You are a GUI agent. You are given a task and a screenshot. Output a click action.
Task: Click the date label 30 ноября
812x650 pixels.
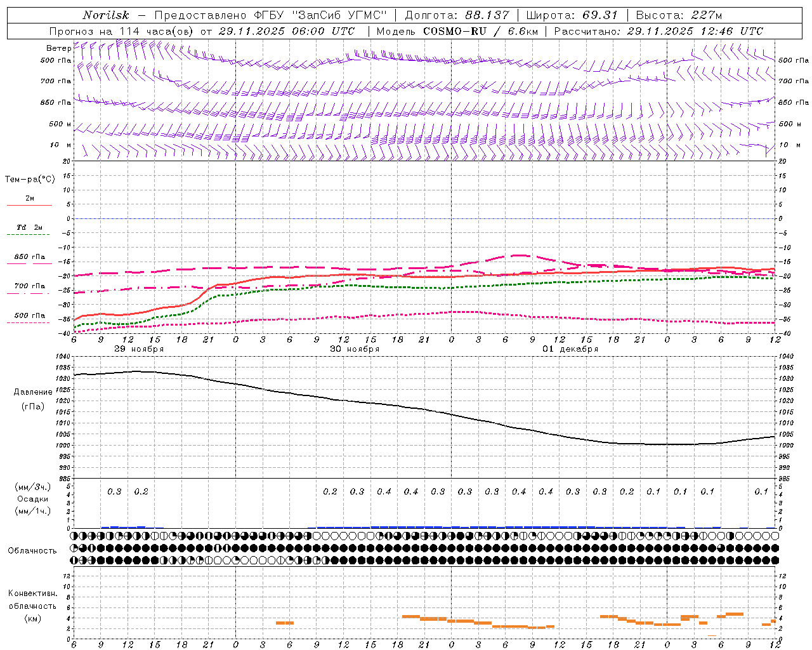355,349
